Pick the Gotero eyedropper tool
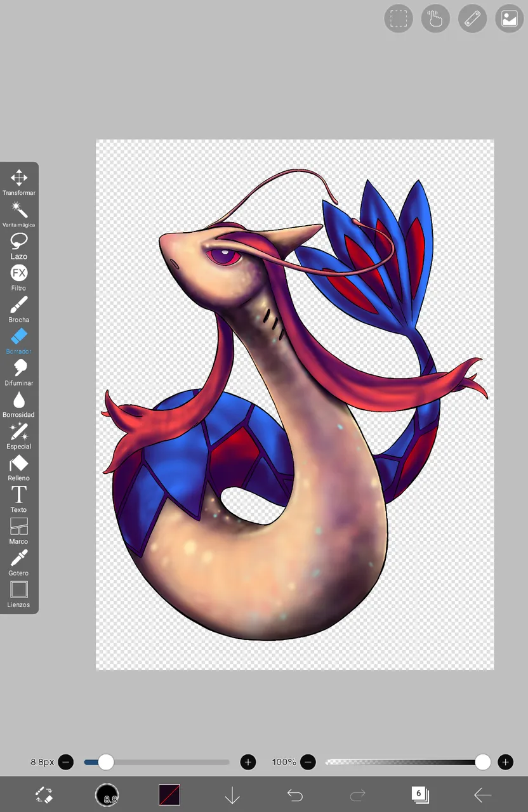The width and height of the screenshot is (528, 812). click(18, 563)
